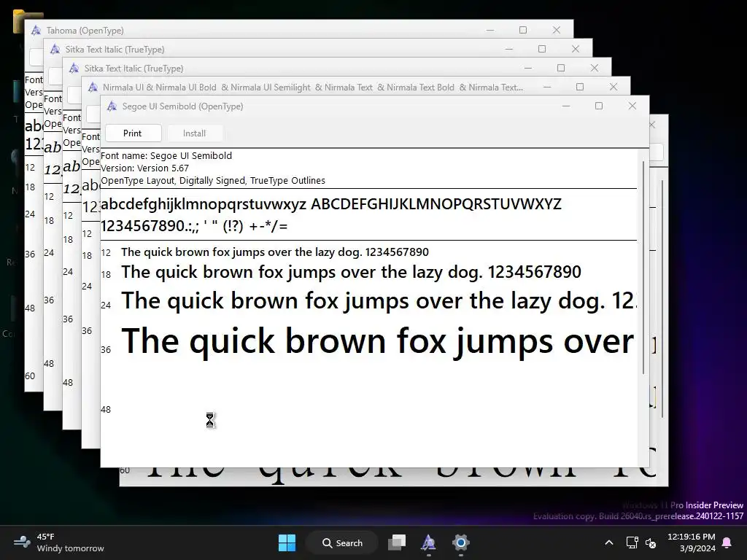The height and width of the screenshot is (560, 747).
Task: Close the Segoe UI Semibold window
Action: 632,106
